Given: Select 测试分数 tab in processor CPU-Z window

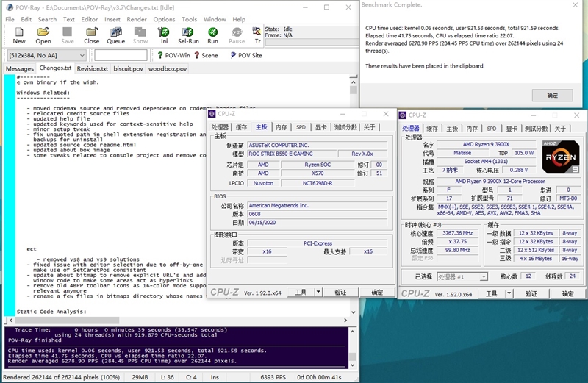Looking at the screenshot, I should [x=537, y=129].
